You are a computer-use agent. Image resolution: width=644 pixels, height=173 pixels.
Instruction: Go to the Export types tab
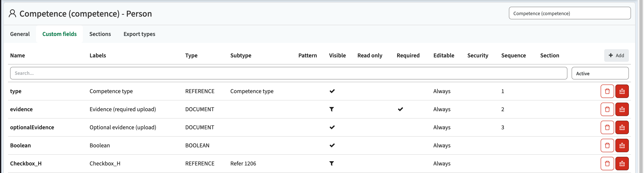pos(140,34)
